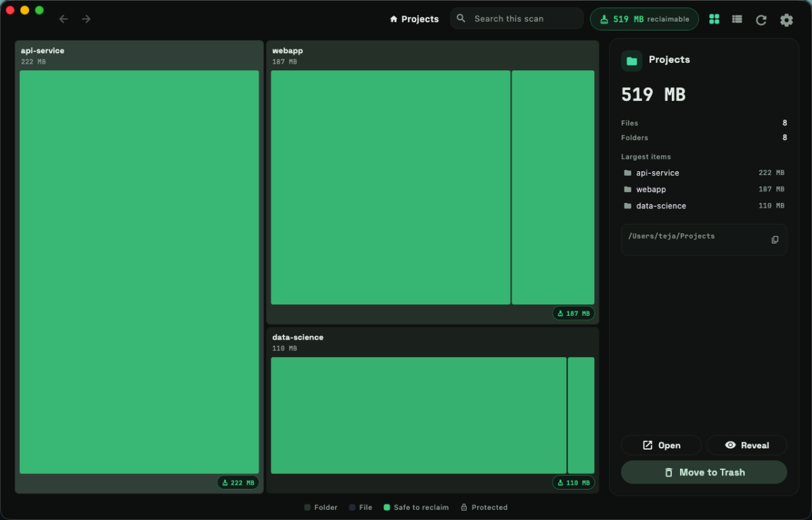This screenshot has height=520, width=812.
Task: Click the green 110 MB reclaim badge
Action: [x=574, y=483]
